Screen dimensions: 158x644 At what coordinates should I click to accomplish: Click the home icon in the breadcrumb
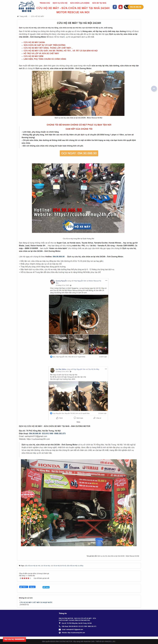click(x=18, y=16)
